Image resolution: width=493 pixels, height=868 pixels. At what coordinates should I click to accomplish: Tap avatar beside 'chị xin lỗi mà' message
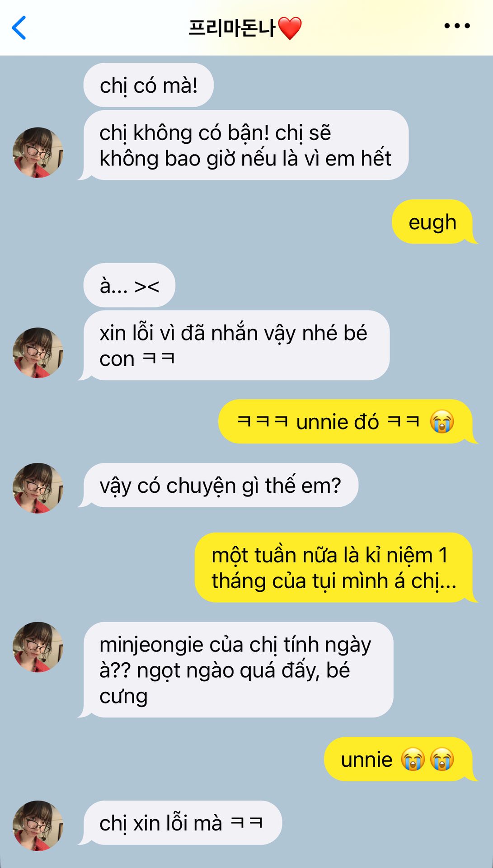click(38, 826)
